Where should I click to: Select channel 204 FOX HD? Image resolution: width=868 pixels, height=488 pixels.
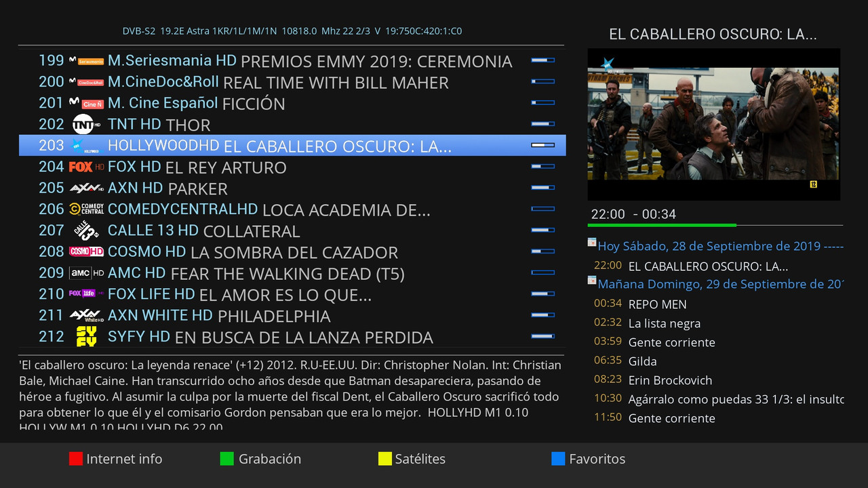pyautogui.click(x=292, y=166)
